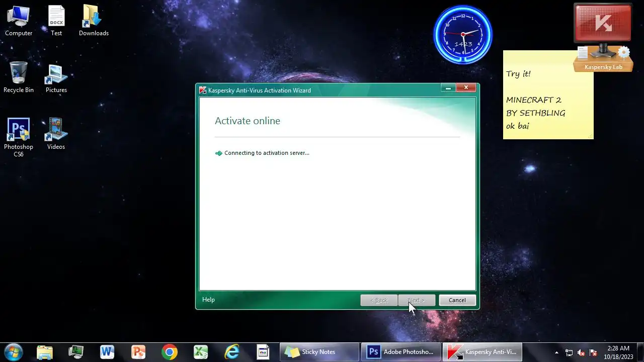644x362 pixels.
Task: Click Cancel in the Activation Wizard
Action: pyautogui.click(x=457, y=300)
